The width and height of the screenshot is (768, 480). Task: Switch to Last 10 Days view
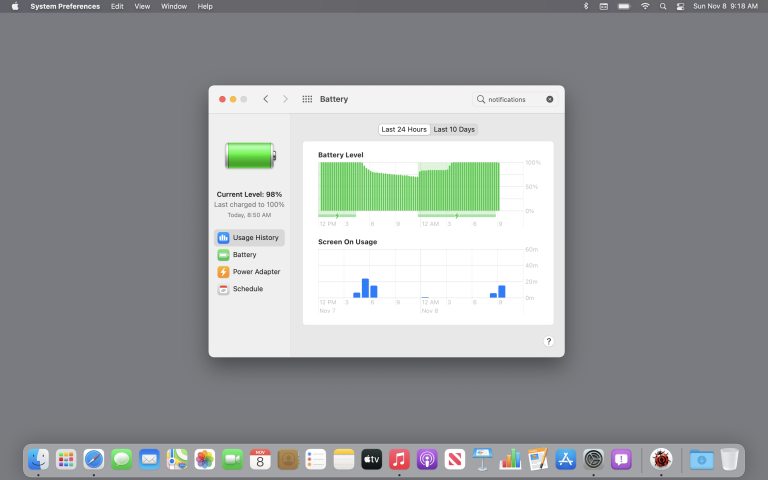coord(454,129)
